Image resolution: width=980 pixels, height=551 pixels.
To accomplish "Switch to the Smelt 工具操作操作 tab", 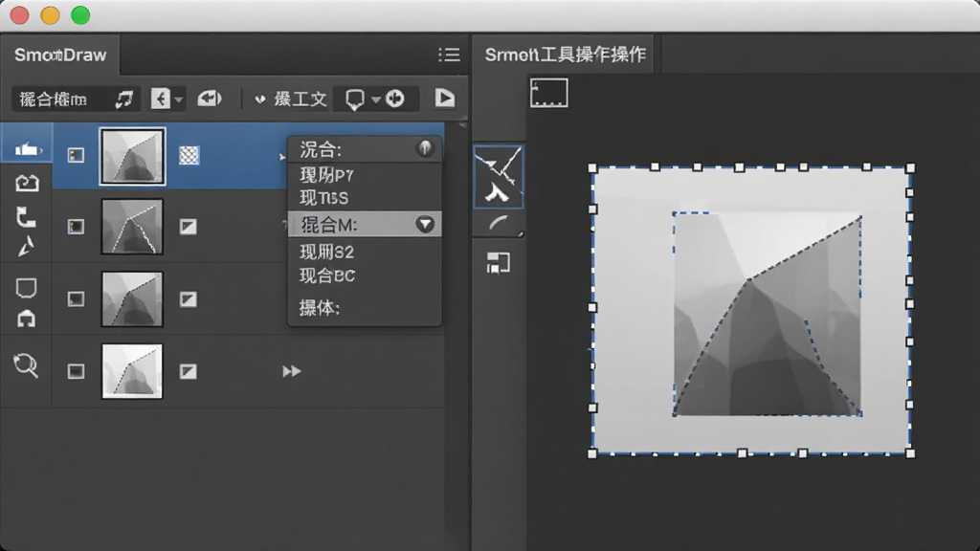I will point(565,55).
